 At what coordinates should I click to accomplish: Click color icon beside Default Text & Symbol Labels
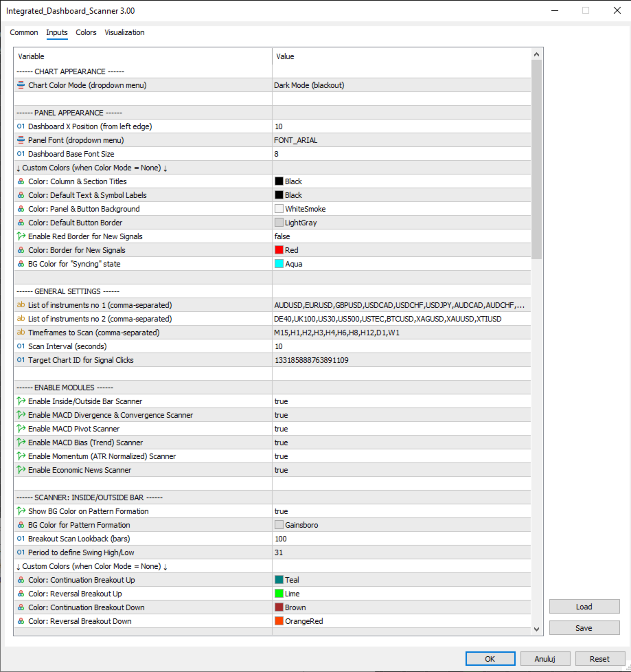pyautogui.click(x=21, y=195)
